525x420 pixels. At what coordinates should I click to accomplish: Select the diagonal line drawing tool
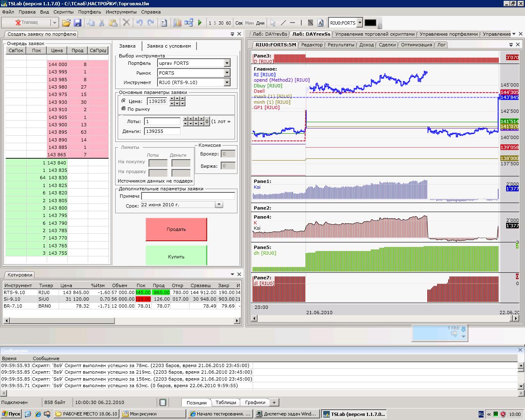(283, 23)
